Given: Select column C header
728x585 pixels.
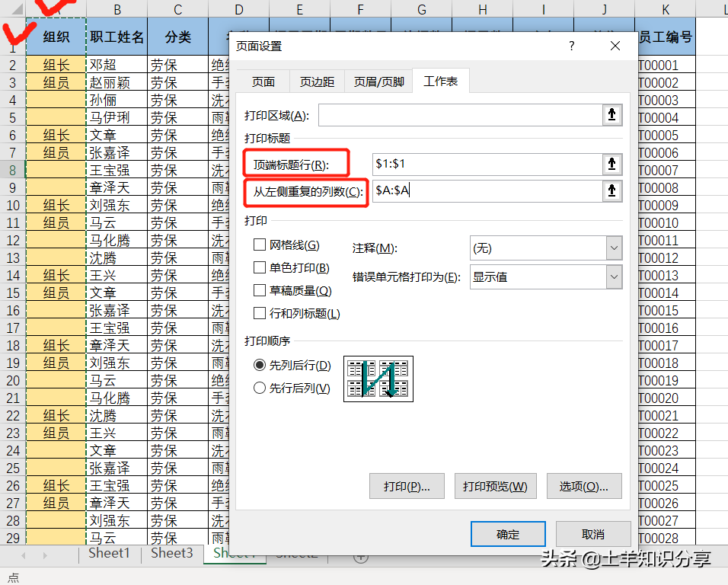Looking at the screenshot, I should tap(178, 9).
